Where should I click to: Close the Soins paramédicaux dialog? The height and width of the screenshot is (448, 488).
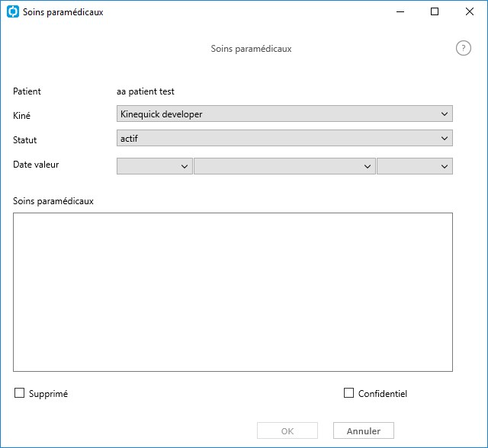point(470,12)
